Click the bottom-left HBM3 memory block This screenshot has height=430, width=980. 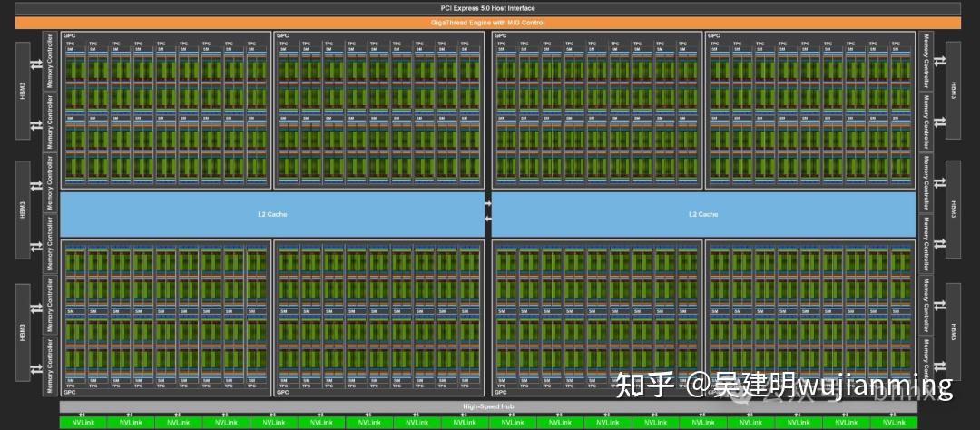point(23,332)
